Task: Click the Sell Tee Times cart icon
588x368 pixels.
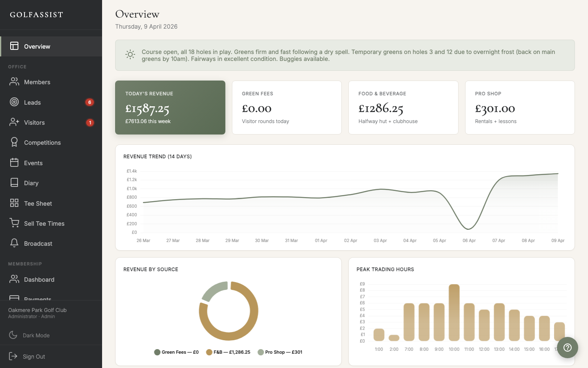Action: pyautogui.click(x=14, y=223)
